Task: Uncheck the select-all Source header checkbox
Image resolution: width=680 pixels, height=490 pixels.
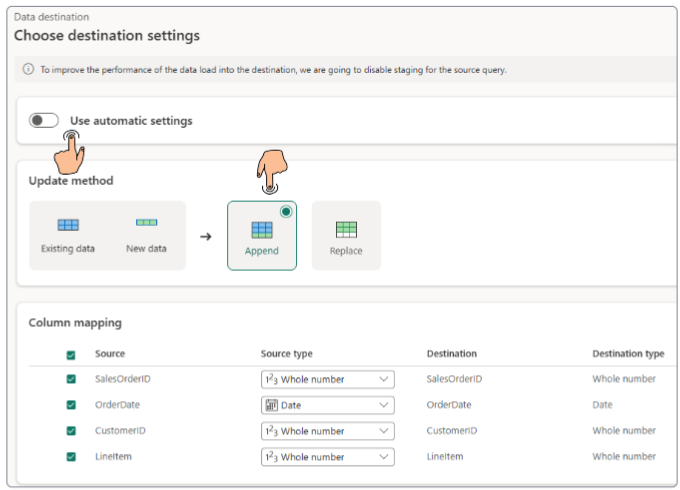Action: pyautogui.click(x=71, y=354)
